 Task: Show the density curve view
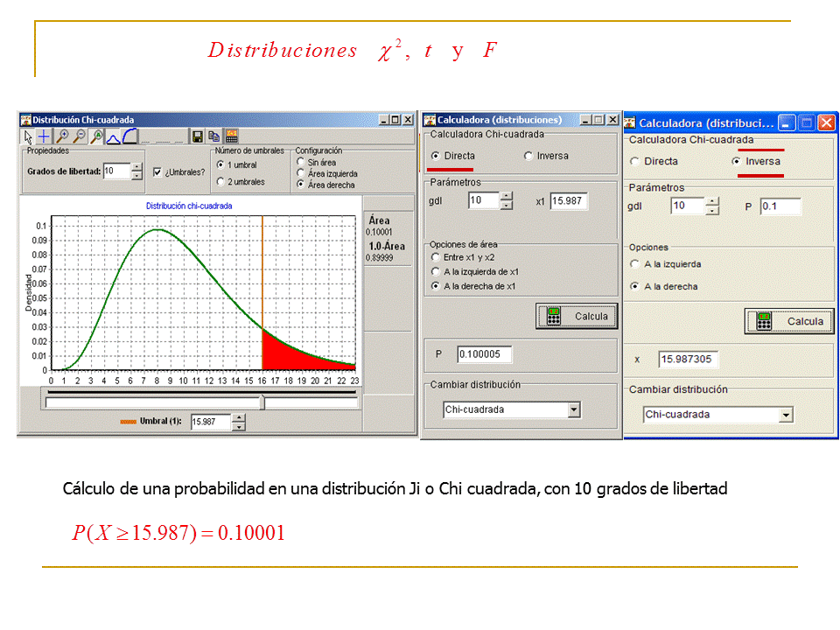(113, 136)
